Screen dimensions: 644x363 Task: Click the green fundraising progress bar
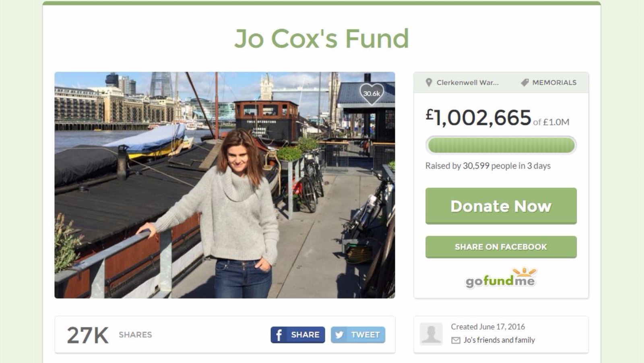(501, 145)
